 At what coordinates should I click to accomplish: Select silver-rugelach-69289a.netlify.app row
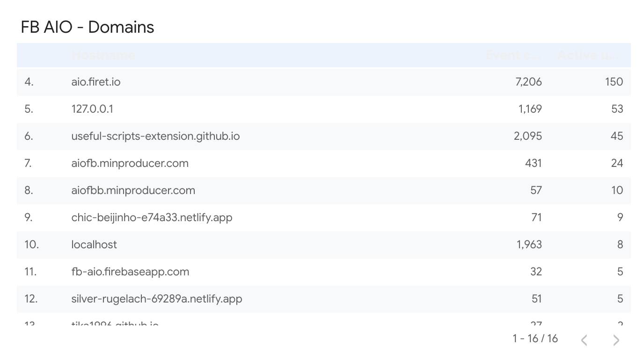(x=324, y=299)
